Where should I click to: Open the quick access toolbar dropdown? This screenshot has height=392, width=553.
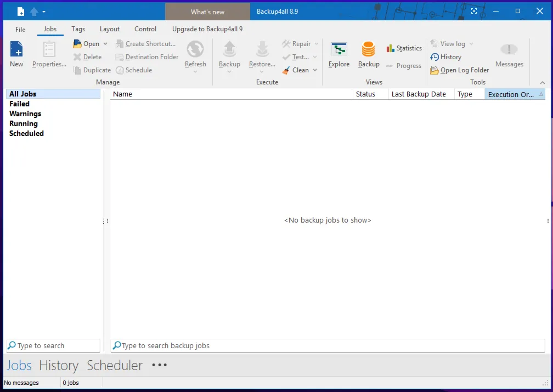coord(44,12)
